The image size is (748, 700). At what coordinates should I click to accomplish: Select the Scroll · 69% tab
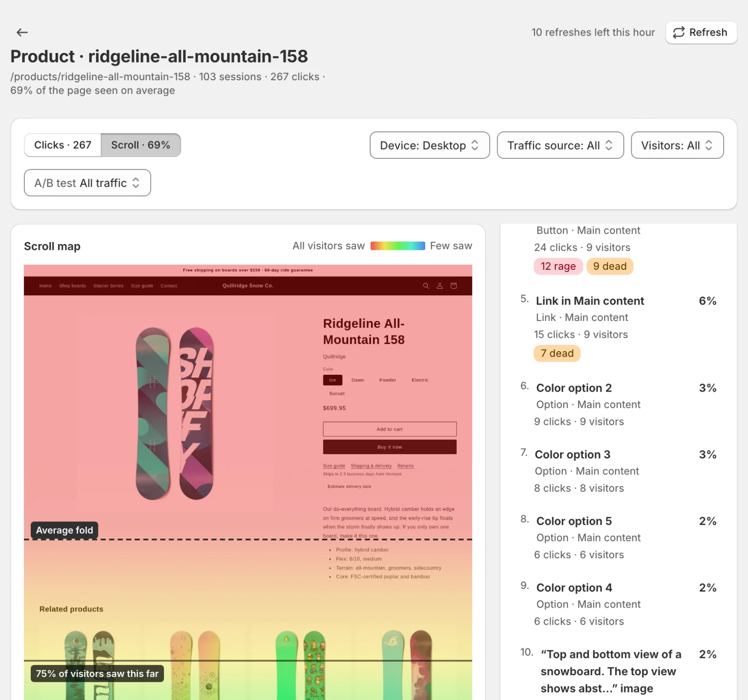click(x=141, y=145)
